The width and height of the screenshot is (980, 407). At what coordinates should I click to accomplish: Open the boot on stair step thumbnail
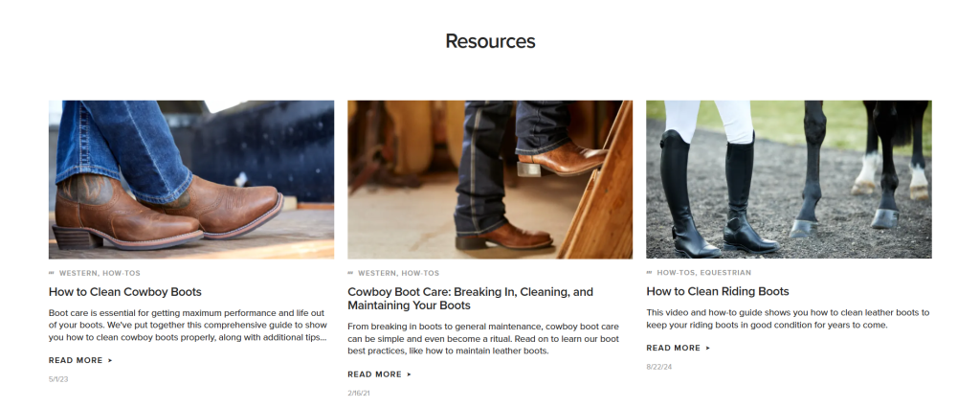tap(490, 179)
